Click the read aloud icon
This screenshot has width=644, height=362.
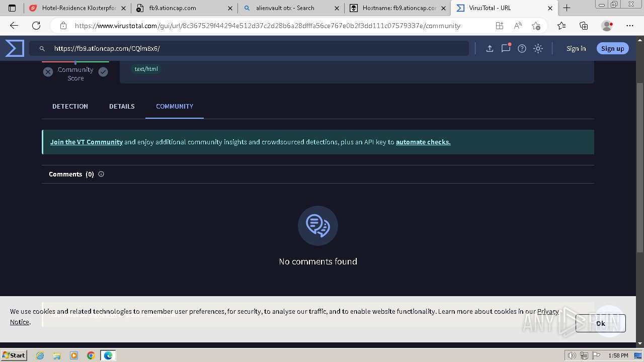(518, 26)
